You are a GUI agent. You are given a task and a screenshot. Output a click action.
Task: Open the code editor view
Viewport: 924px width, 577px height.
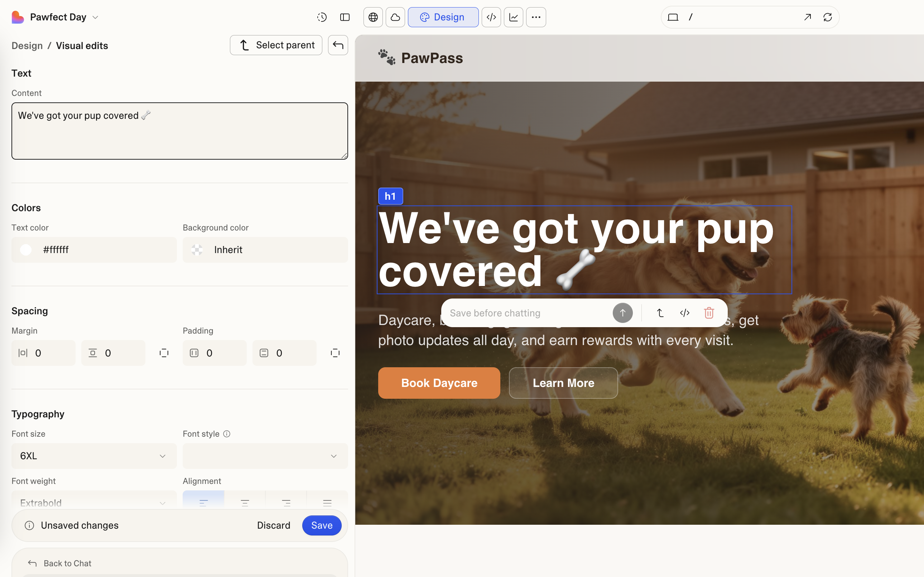click(x=491, y=17)
